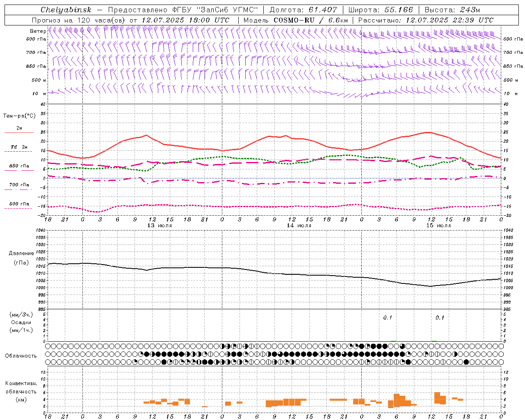
Task: Click the '(мм/1ч.)' precipitation unit label
Action: (x=21, y=330)
